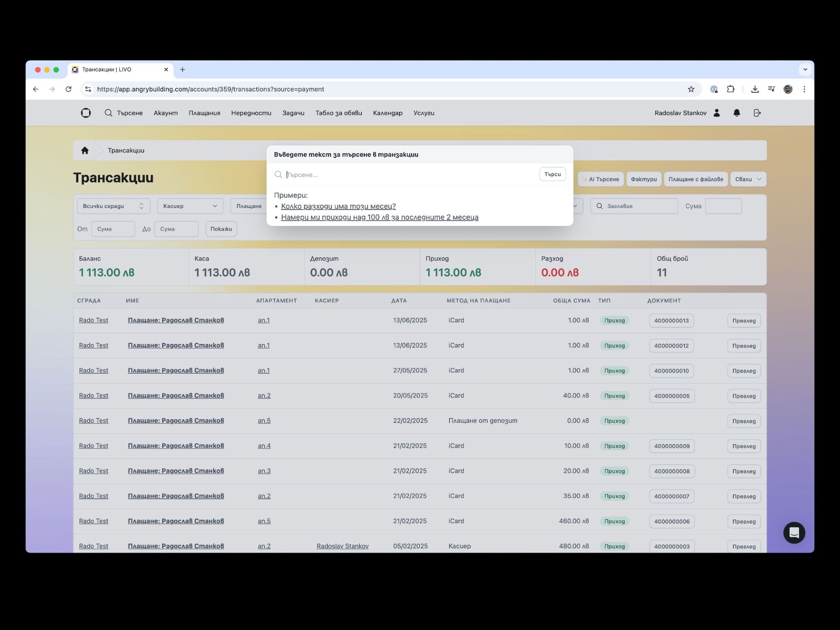
Task: Open document 4000000006
Action: (672, 521)
